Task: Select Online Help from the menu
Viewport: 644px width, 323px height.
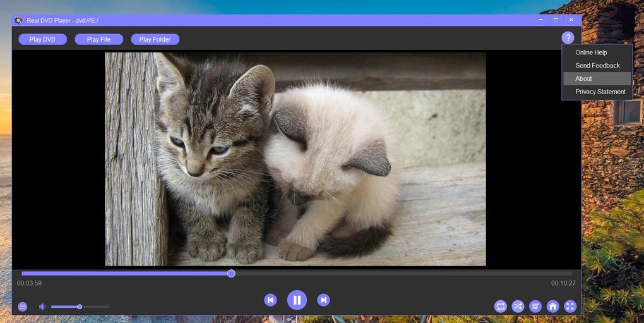Action: (597, 52)
